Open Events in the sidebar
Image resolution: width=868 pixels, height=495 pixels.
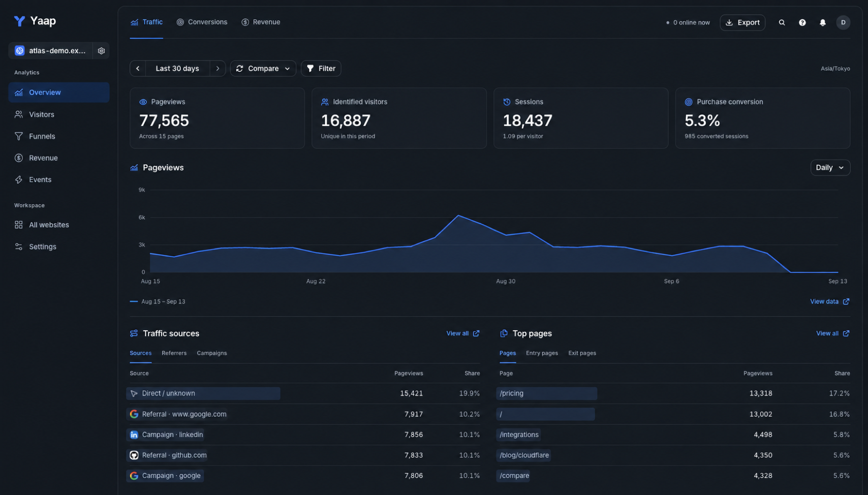(59, 180)
